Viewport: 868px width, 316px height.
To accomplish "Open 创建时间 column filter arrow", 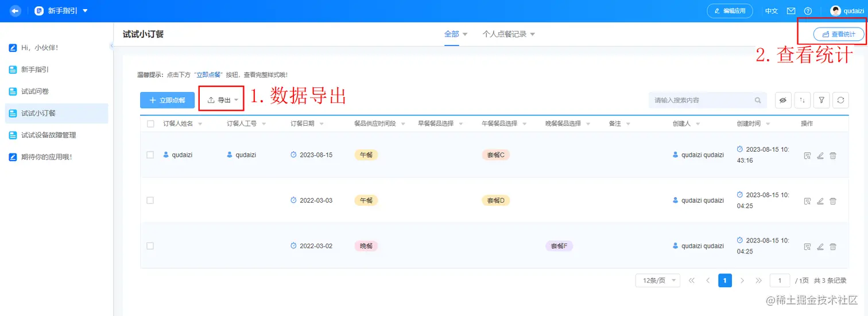I will pos(768,124).
